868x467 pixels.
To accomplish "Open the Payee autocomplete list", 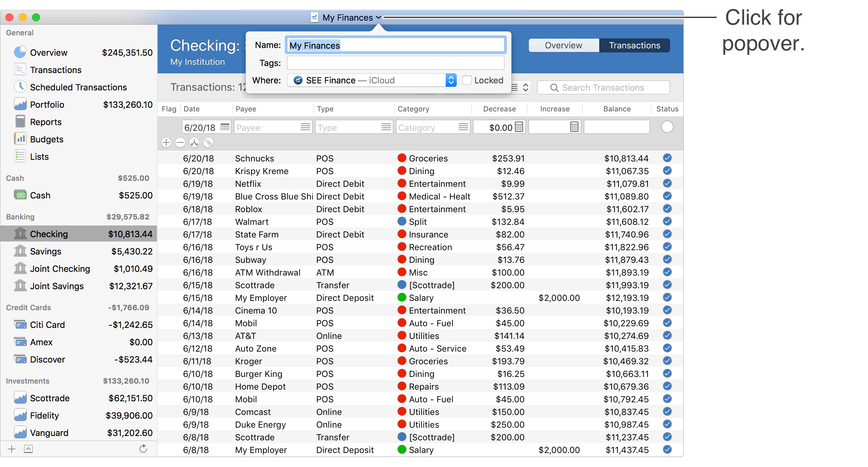I will click(305, 127).
